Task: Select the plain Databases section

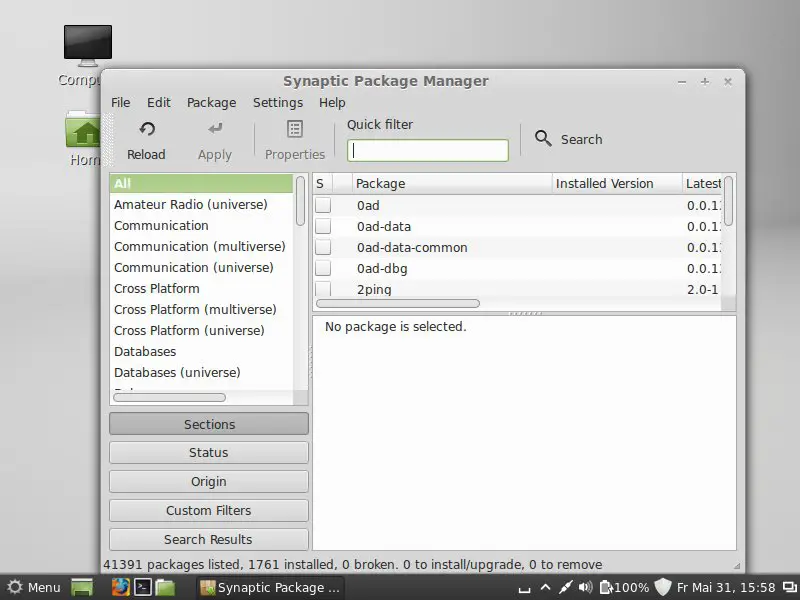Action: pos(202,352)
